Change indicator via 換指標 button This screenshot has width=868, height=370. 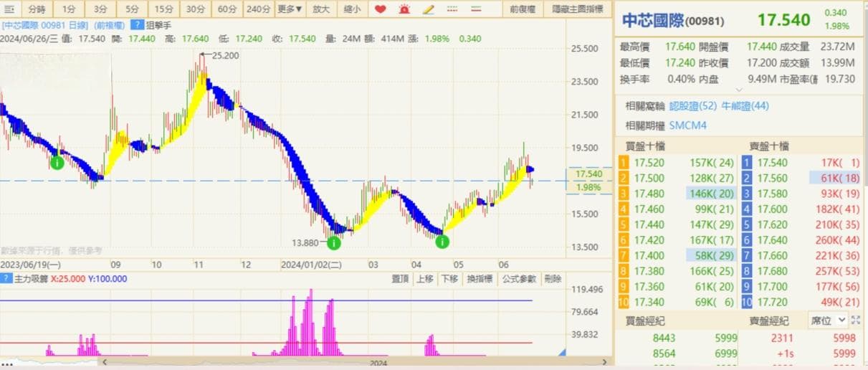(480, 279)
